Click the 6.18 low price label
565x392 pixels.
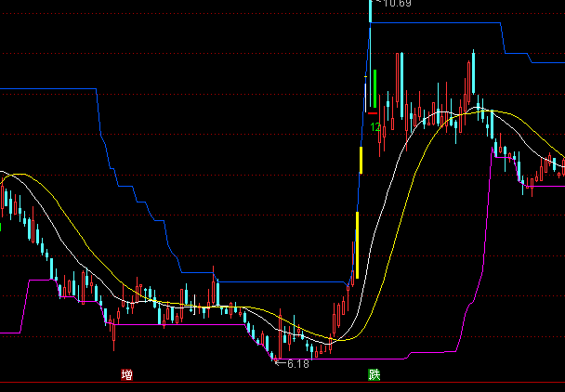(297, 364)
